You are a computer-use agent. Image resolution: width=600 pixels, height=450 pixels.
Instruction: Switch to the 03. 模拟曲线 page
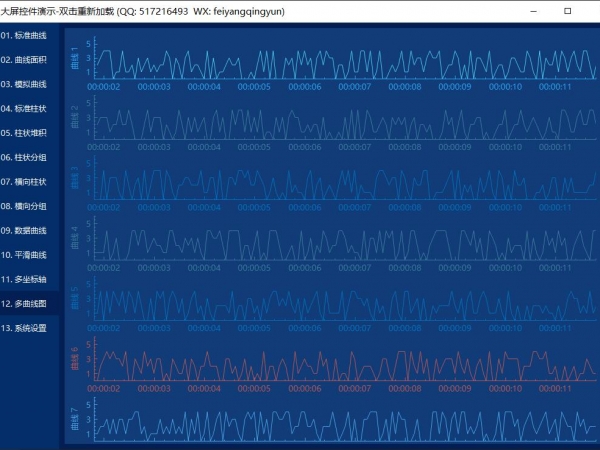(x=30, y=84)
